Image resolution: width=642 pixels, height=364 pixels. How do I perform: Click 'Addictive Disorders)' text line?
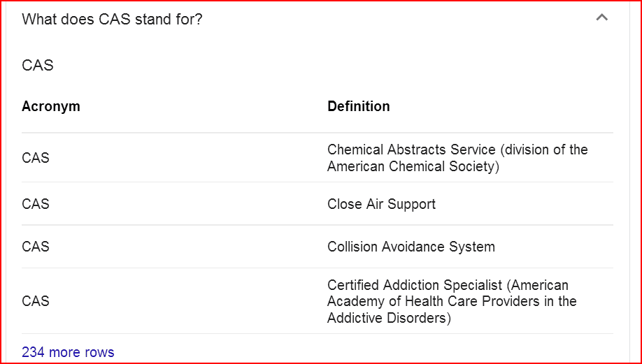[389, 318]
